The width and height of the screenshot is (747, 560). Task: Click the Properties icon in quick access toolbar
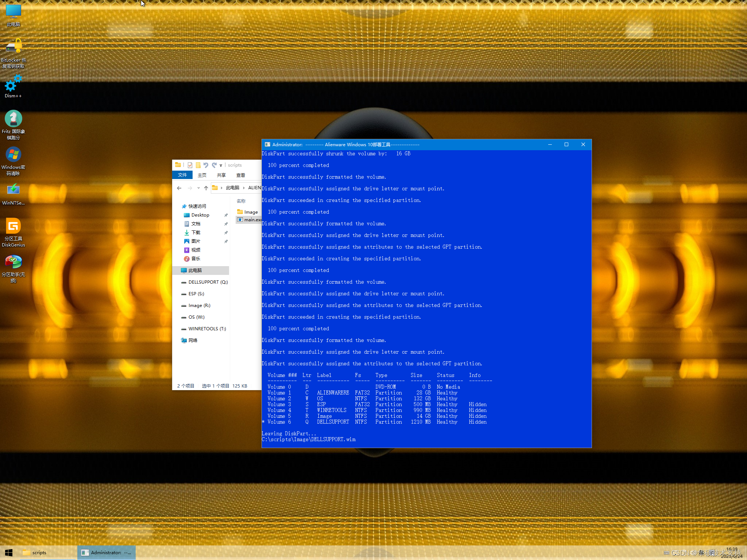190,165
